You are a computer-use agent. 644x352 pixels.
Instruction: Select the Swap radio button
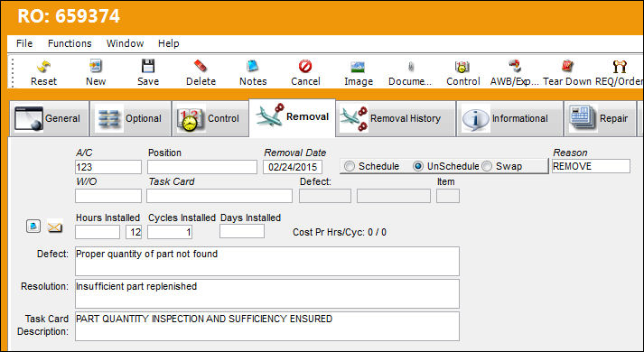click(487, 166)
